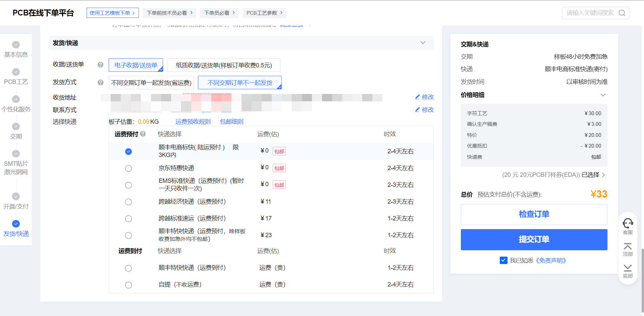Screen dimensions: 644x316
Task: Open 使用工艺模板下单 link
Action: 112,13
